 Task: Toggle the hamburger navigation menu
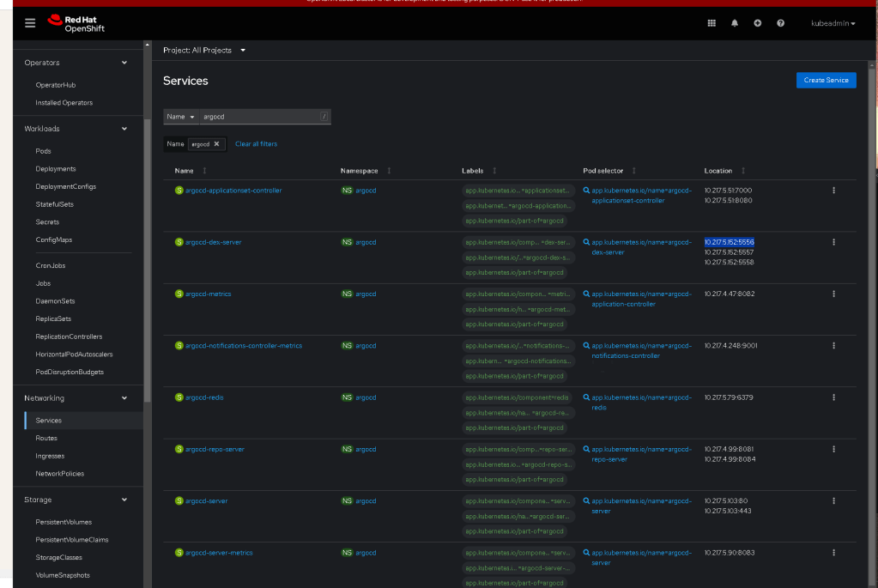click(30, 23)
